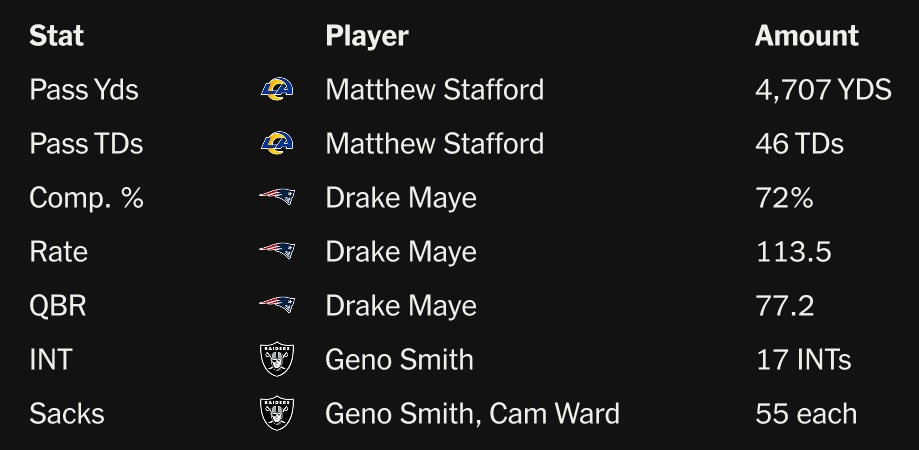Click the Patriots logo in Rate row
The width and height of the screenshot is (919, 450).
pos(277,251)
